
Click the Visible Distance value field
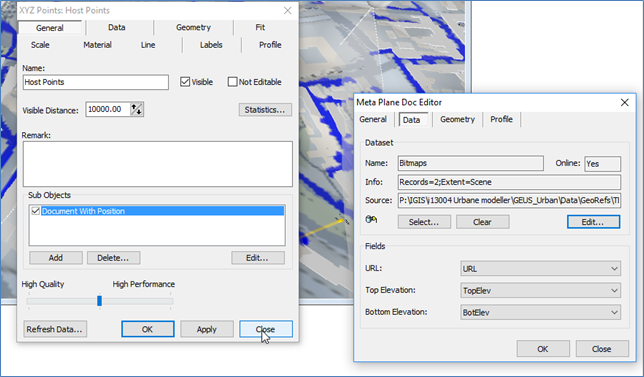point(108,109)
